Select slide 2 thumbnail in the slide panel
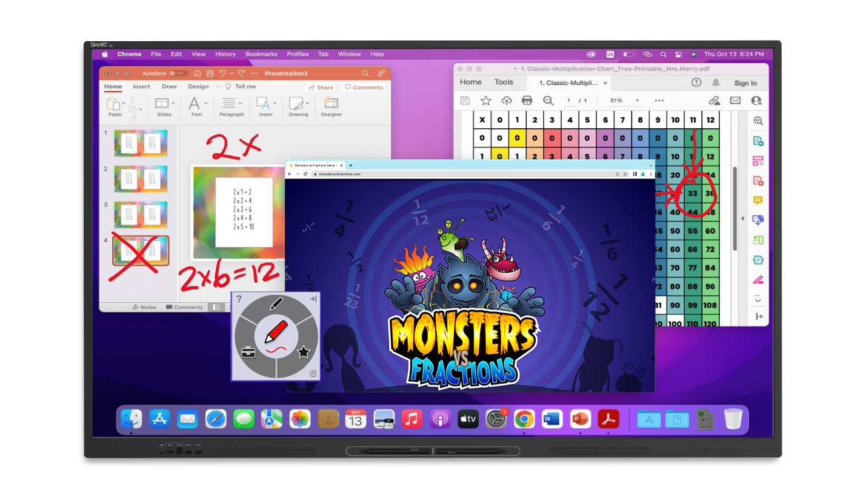This screenshot has height=488, width=868. (x=140, y=179)
